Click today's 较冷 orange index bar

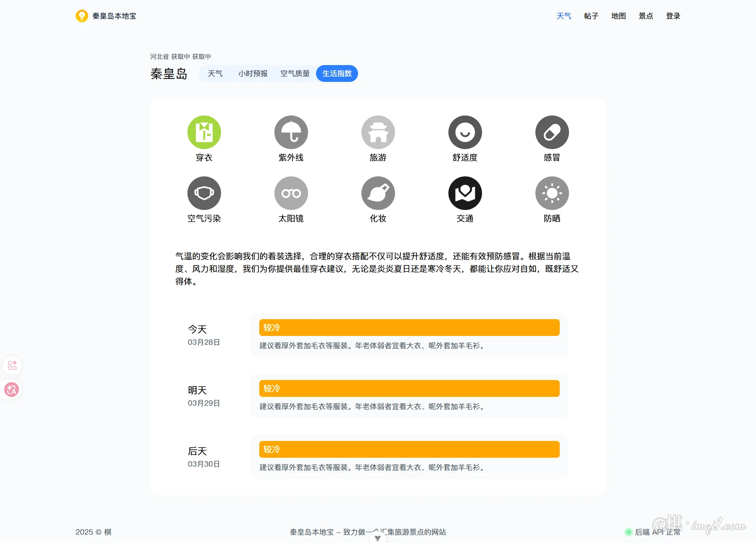pyautogui.click(x=409, y=328)
